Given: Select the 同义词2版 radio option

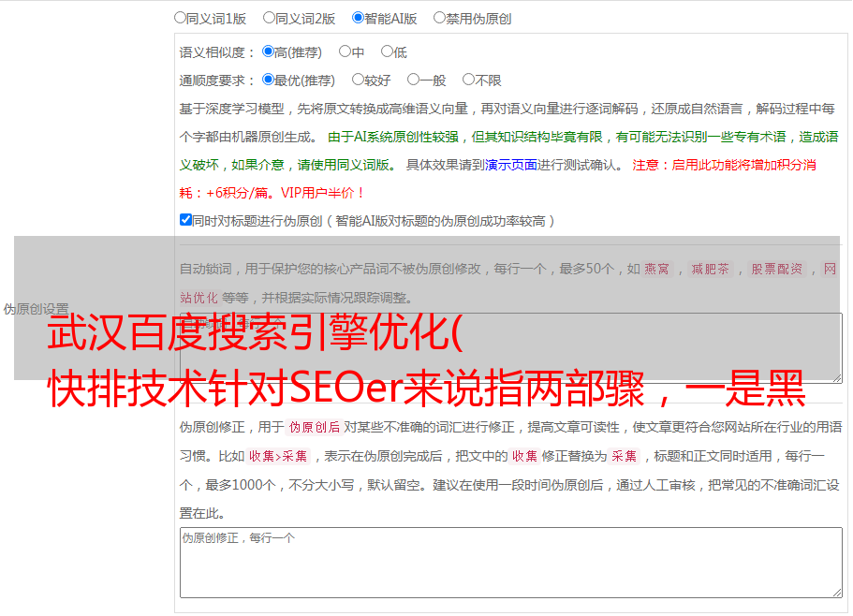Looking at the screenshot, I should 269,18.
